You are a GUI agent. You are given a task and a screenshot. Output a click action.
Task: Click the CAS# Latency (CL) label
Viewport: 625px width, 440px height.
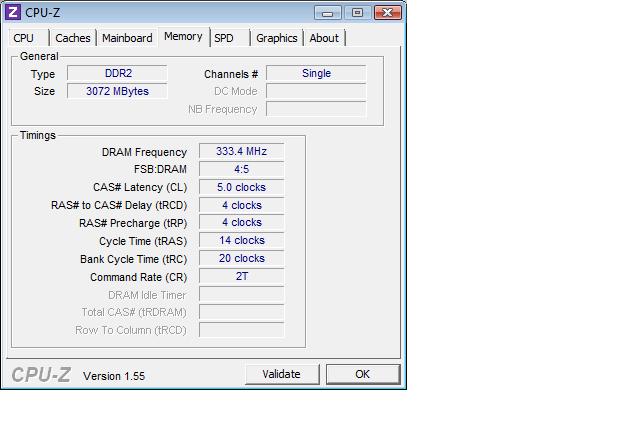[x=140, y=187]
